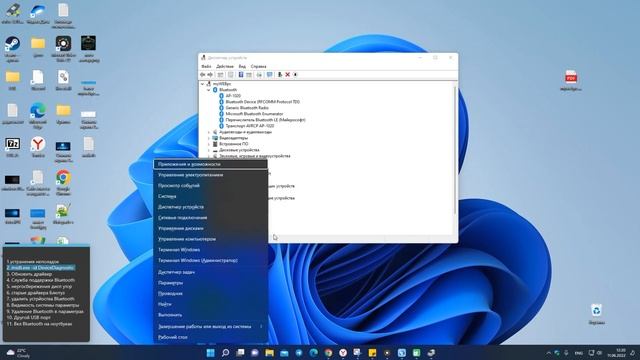Screen dimensions: 640x360
Task: Click note line 3 Обновить драйвер
Action: coord(29,274)
